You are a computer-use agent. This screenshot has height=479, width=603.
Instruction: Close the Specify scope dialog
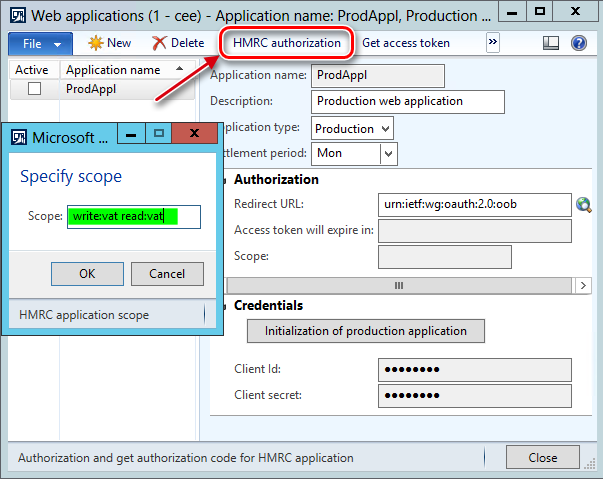pos(194,134)
